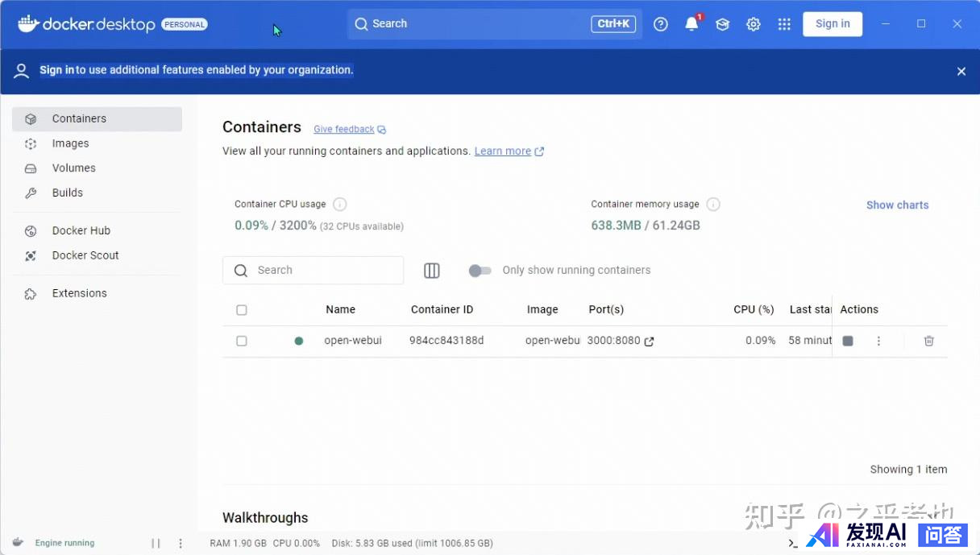980x555 pixels.
Task: Open the Learning center graduation cap icon
Action: (723, 24)
